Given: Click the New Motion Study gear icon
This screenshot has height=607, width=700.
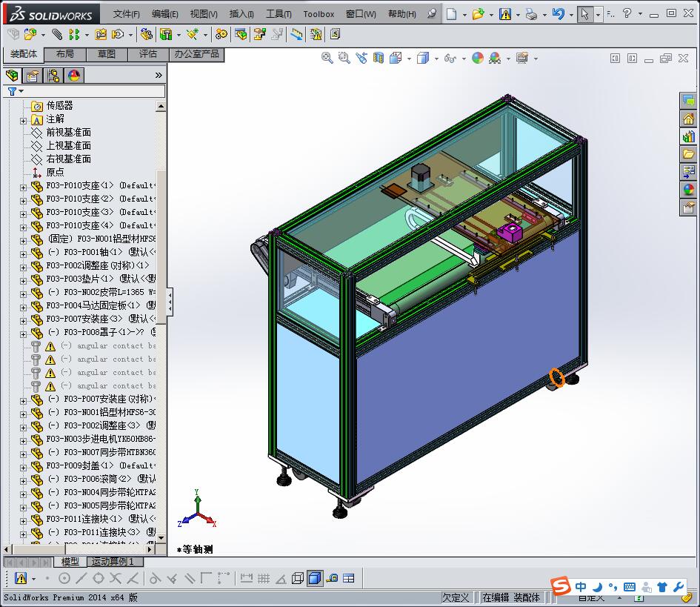Looking at the screenshot, I should pyautogui.click(x=221, y=34).
